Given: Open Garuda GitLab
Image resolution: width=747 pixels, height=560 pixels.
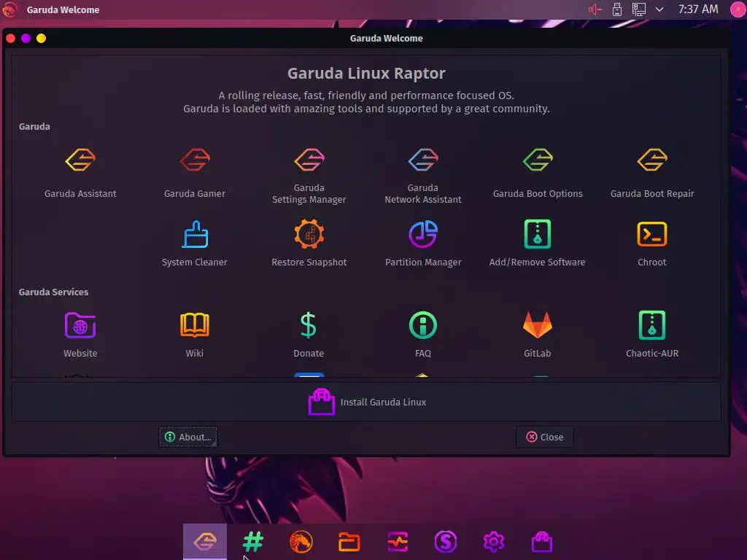Looking at the screenshot, I should click(x=538, y=334).
